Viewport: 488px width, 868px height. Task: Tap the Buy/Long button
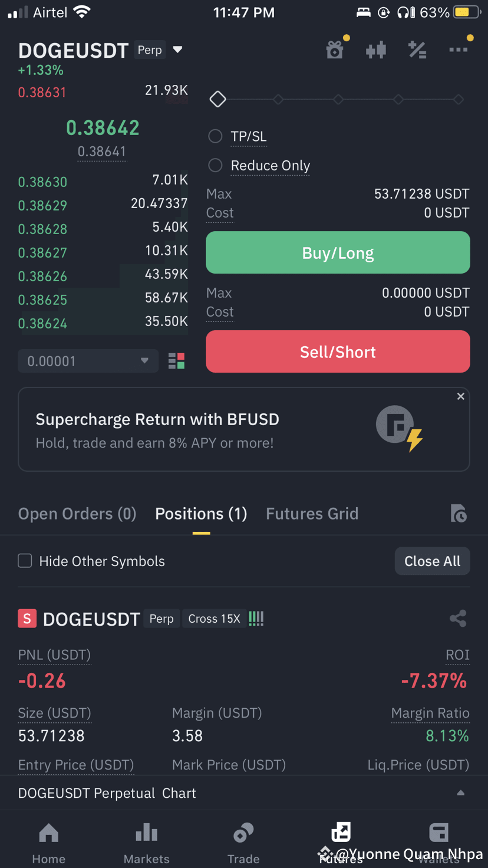click(x=338, y=252)
